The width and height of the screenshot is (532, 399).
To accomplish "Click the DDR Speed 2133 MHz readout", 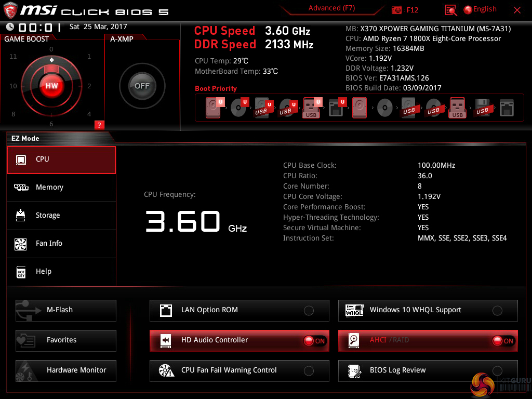I will (254, 45).
